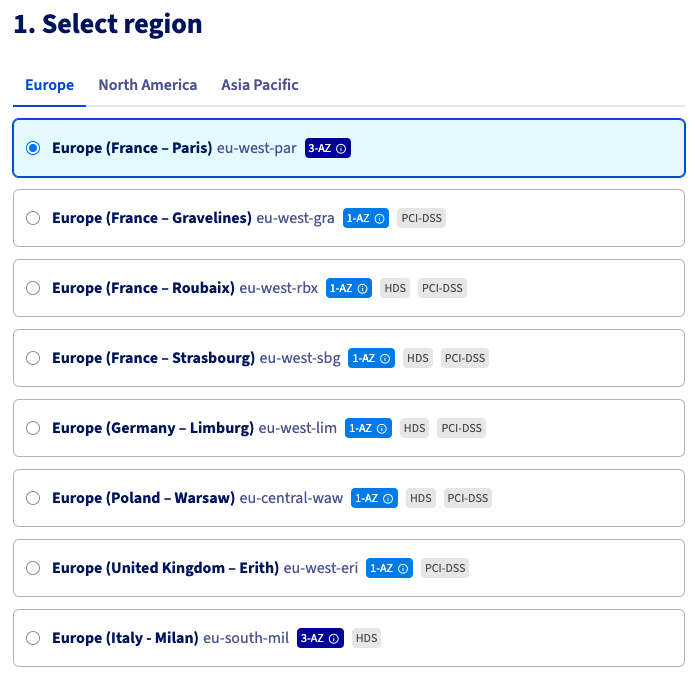Choose the Poland – Warsaw radio button
This screenshot has height=674, width=695.
tap(33, 498)
